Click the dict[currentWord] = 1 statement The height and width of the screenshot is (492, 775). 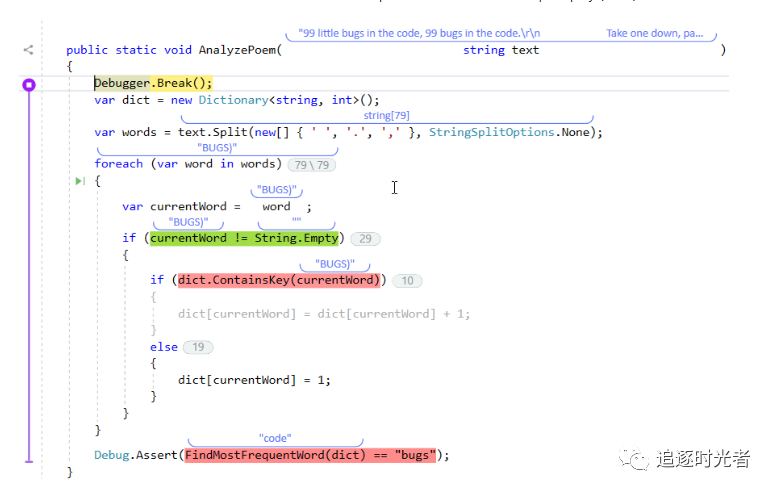click(254, 380)
